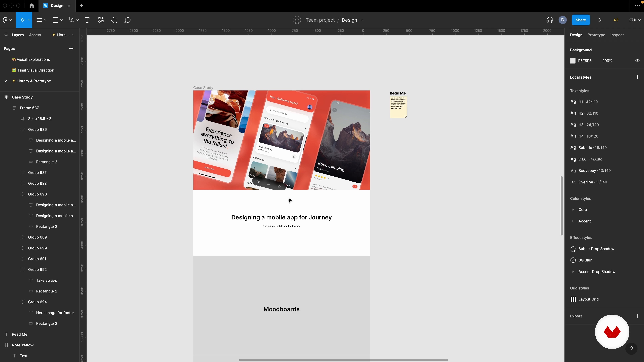Add export setting with plus icon
644x362 pixels.
pos(637,316)
